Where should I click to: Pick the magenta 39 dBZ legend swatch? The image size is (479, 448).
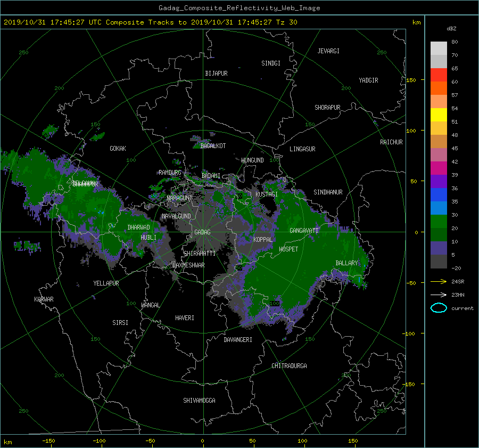point(439,168)
